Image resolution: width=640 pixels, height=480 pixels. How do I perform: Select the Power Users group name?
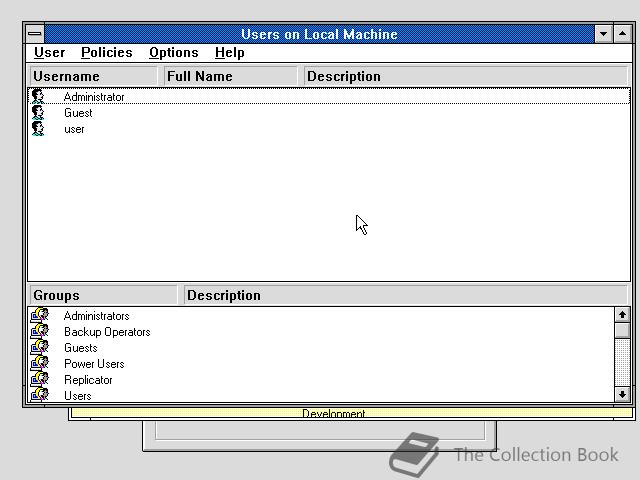click(94, 364)
